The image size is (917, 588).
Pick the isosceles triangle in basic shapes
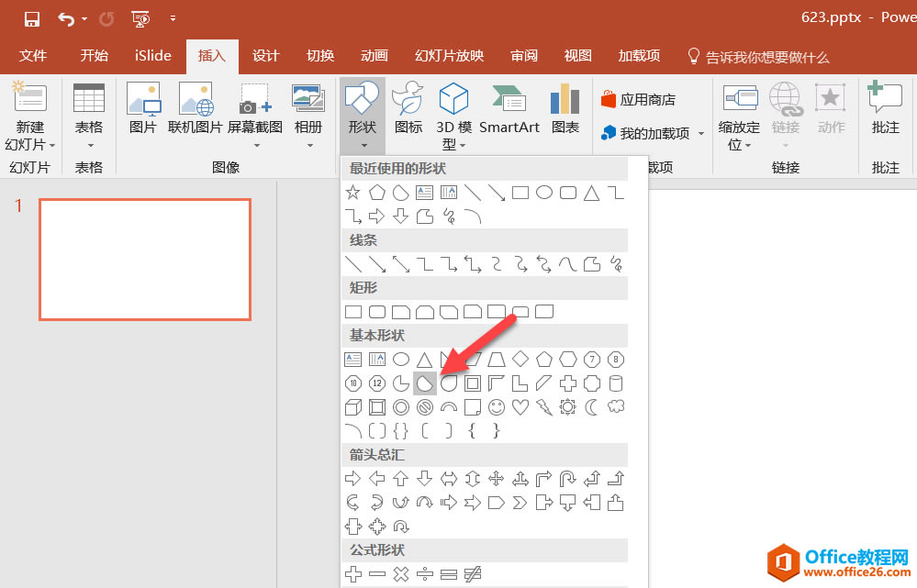pyautogui.click(x=425, y=359)
